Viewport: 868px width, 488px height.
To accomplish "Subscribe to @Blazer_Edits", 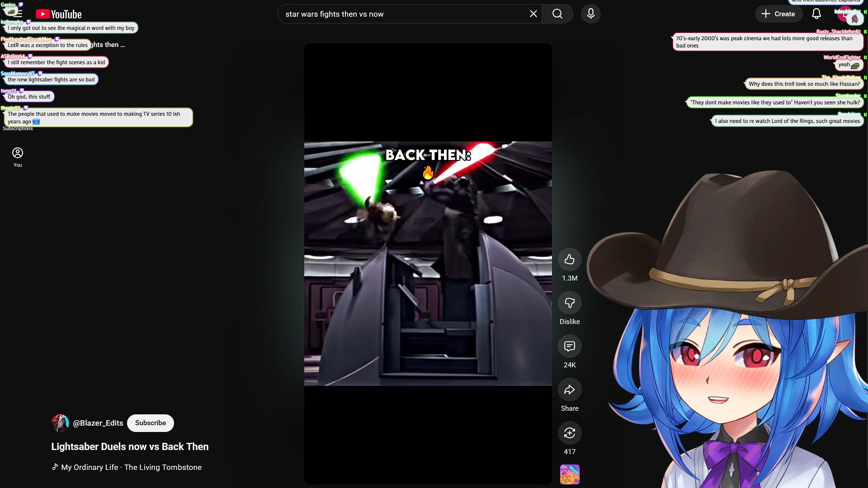I will pos(150,423).
